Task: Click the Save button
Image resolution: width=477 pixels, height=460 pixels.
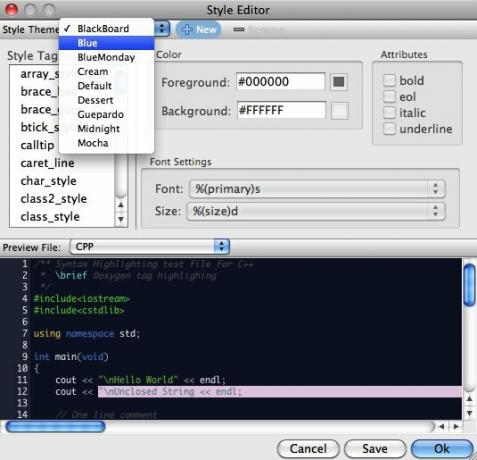Action: point(375,449)
